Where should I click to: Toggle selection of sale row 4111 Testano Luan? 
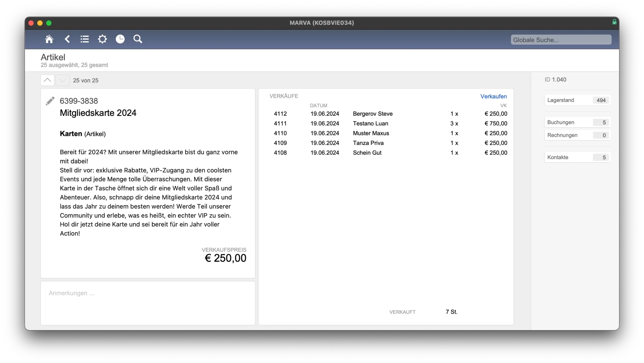pos(371,123)
